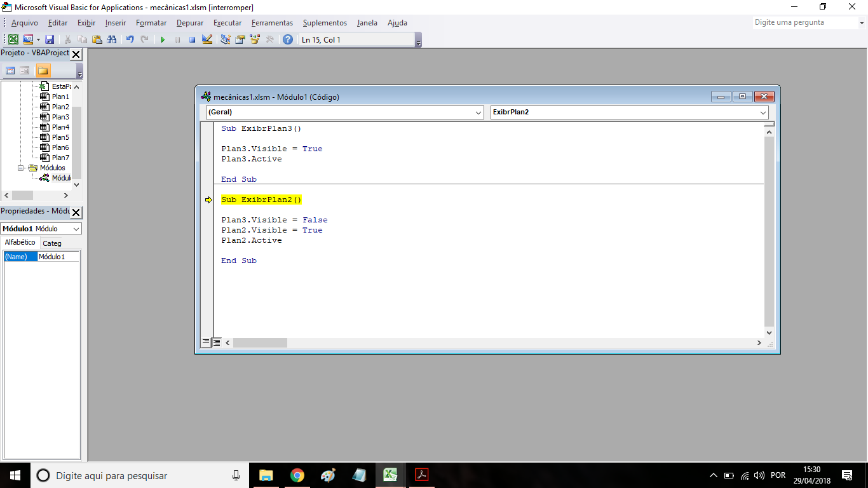This screenshot has width=868, height=488.
Task: Select the module item under Módulos
Action: (61, 178)
